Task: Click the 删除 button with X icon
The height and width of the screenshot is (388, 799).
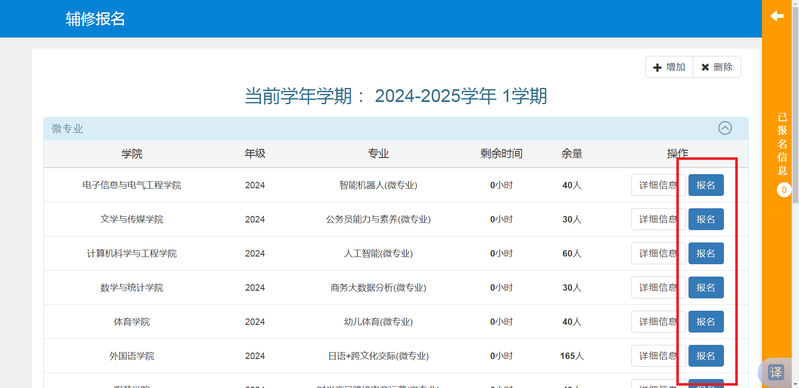Action: click(x=717, y=67)
